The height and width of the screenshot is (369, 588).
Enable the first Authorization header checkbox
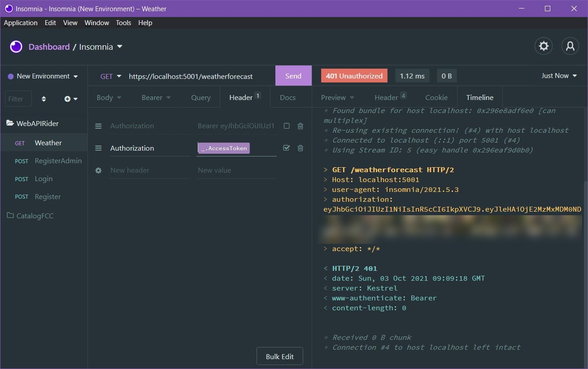287,126
